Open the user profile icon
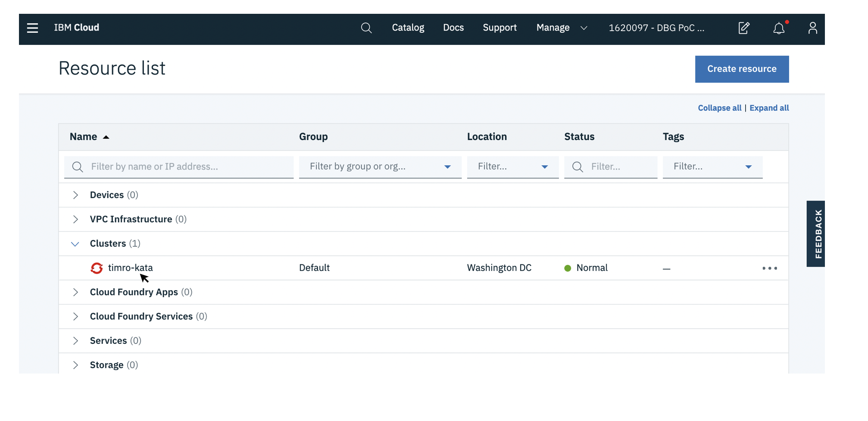This screenshot has width=868, height=421. point(812,28)
